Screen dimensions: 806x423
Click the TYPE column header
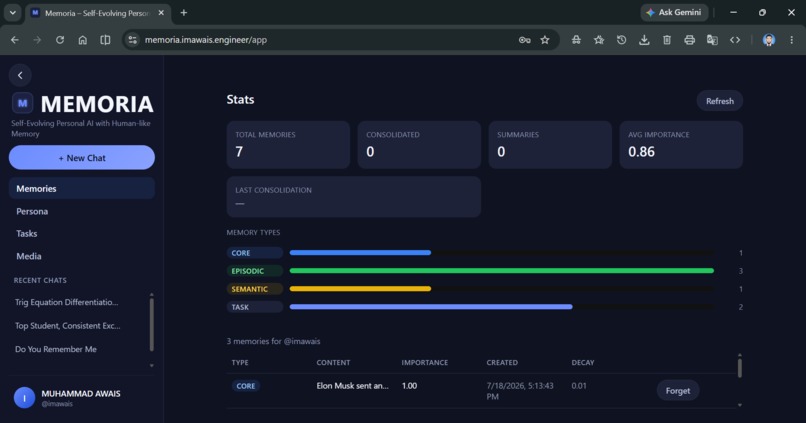(x=240, y=362)
